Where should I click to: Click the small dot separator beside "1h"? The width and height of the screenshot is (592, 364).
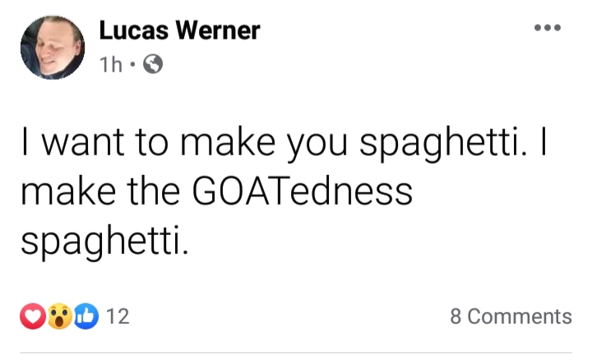[132, 65]
